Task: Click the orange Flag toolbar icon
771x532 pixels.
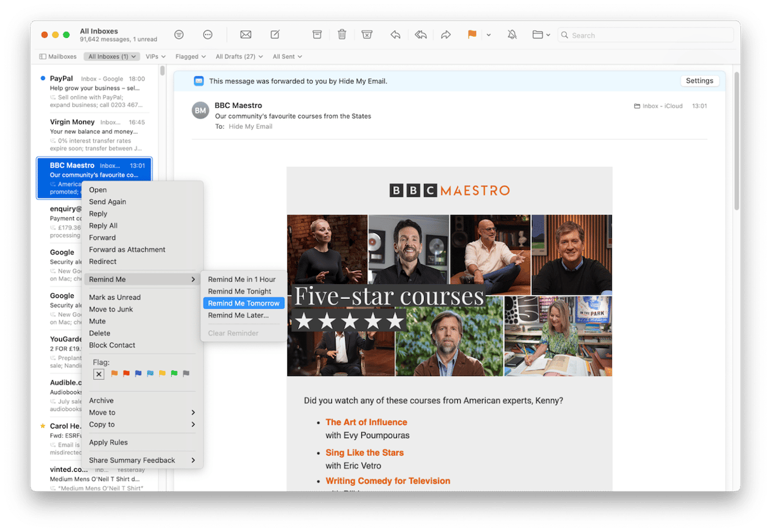Action: (x=472, y=35)
